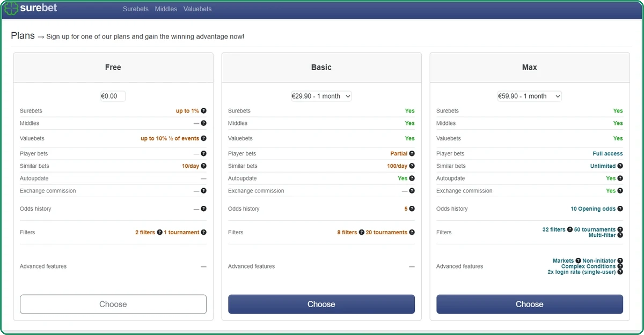Choose the Basic plan

pos(321,304)
